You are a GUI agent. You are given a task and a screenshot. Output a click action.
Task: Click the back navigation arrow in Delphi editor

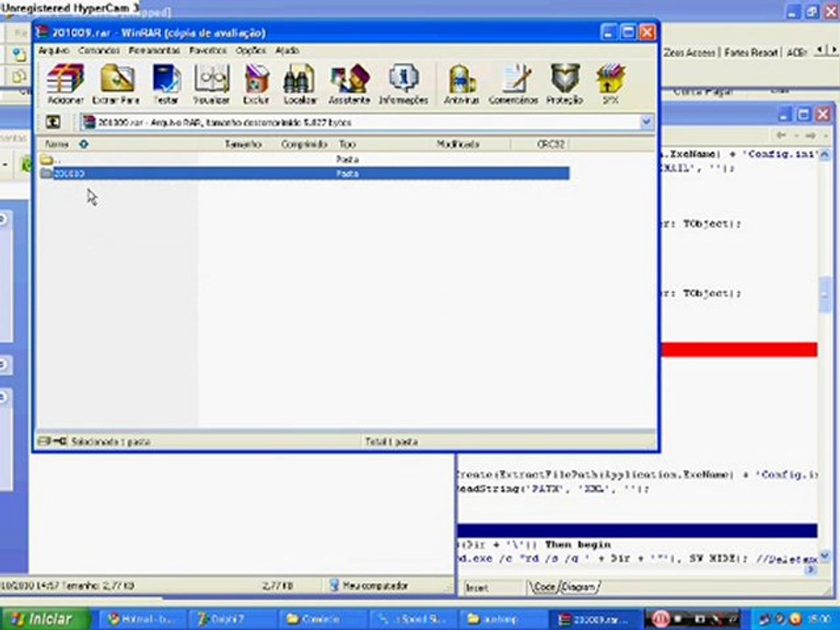(x=781, y=136)
